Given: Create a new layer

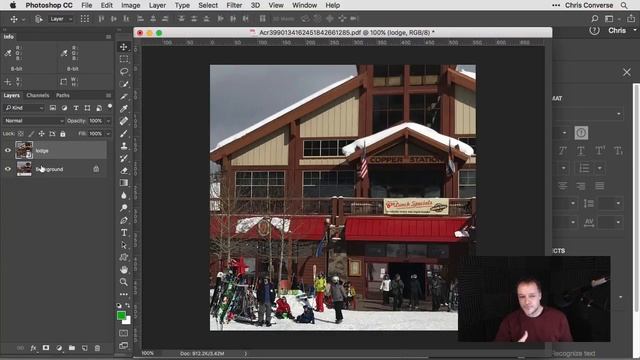Looking at the screenshot, I should (x=84, y=348).
